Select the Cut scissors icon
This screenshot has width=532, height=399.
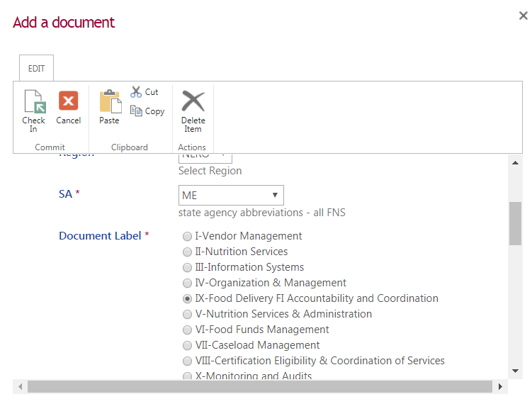[x=137, y=92]
